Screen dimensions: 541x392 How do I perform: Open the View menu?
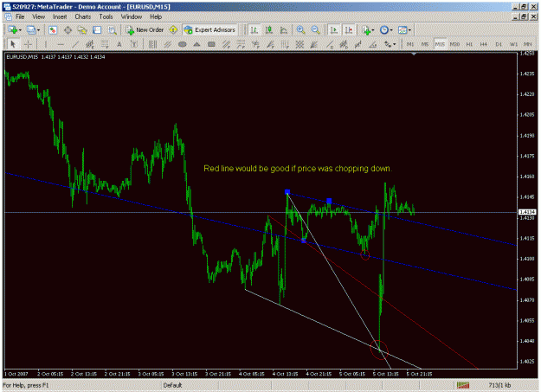(39, 16)
